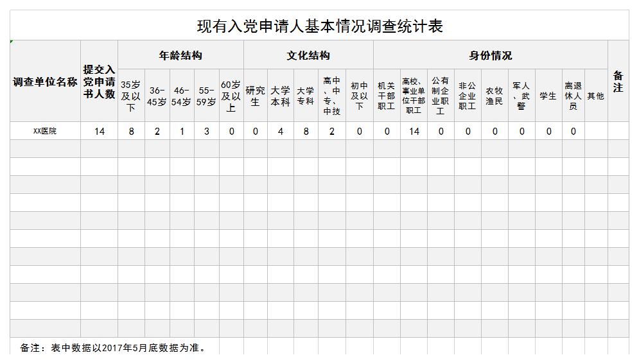Click the 军人、武警 column header

(x=521, y=96)
